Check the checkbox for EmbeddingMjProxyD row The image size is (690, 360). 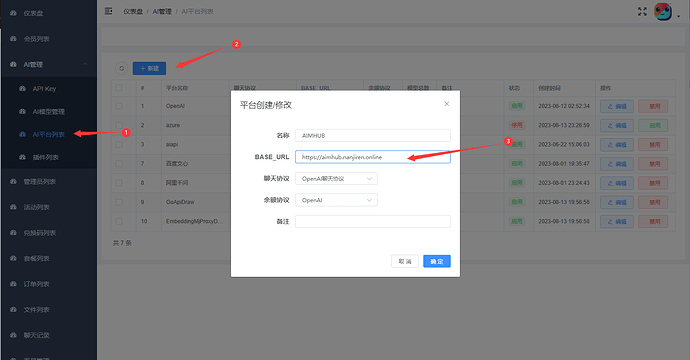coord(119,221)
